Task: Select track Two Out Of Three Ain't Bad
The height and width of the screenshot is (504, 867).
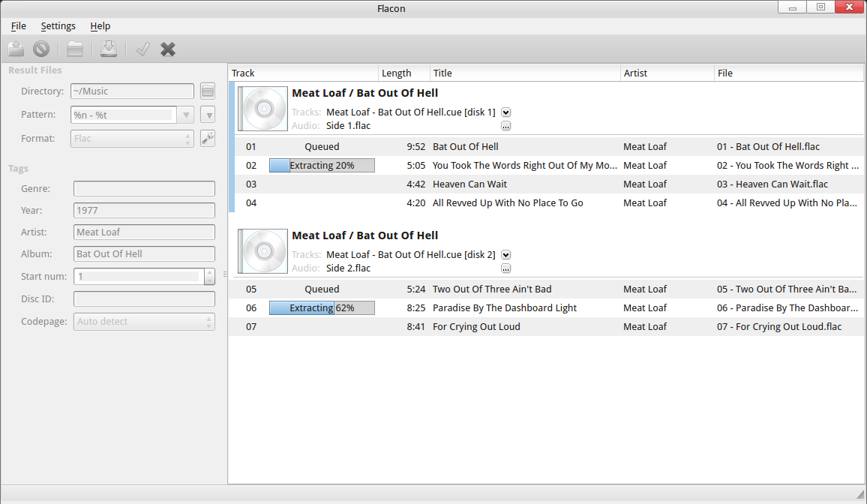Action: click(x=492, y=289)
